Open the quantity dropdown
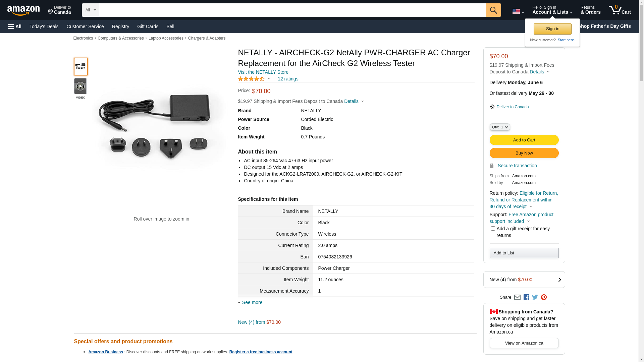 pos(500,127)
